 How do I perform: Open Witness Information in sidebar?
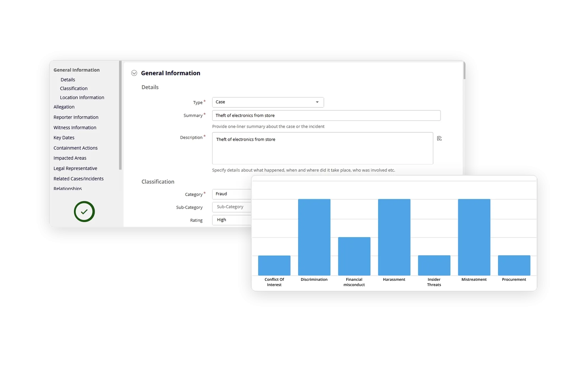pos(75,127)
